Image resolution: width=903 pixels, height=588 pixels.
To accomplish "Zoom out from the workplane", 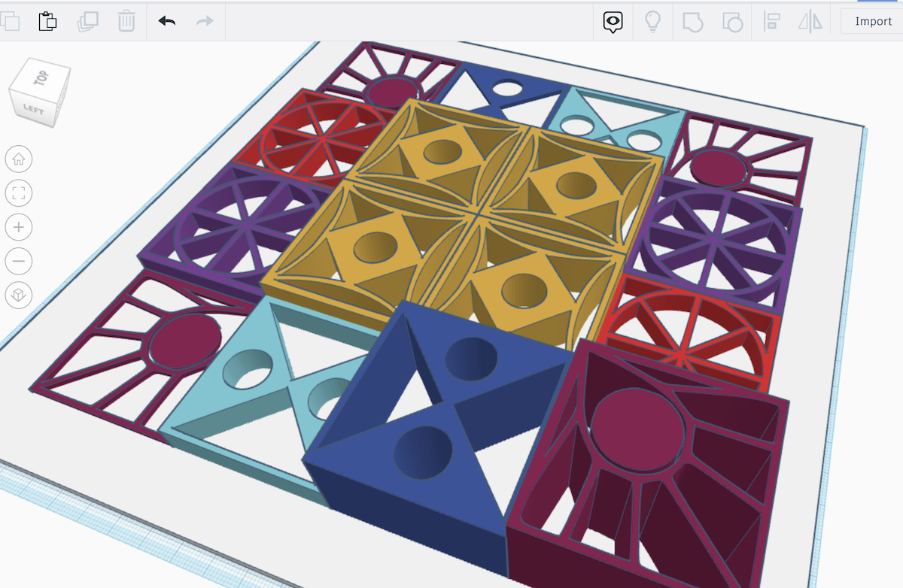I will (x=19, y=261).
